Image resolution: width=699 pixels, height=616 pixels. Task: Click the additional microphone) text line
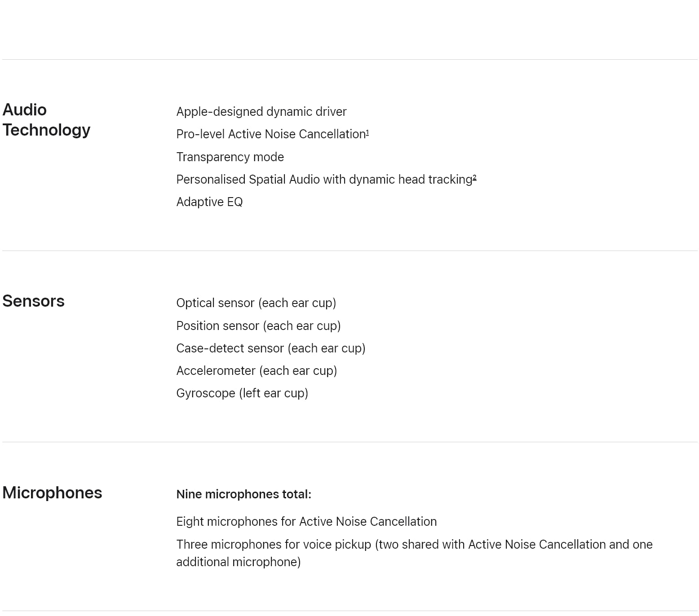coord(239,562)
